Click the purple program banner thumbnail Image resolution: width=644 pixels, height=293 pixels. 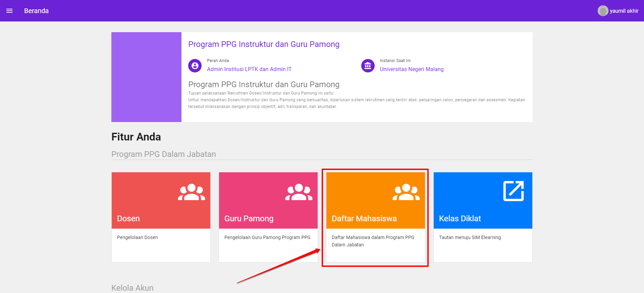[146, 77]
